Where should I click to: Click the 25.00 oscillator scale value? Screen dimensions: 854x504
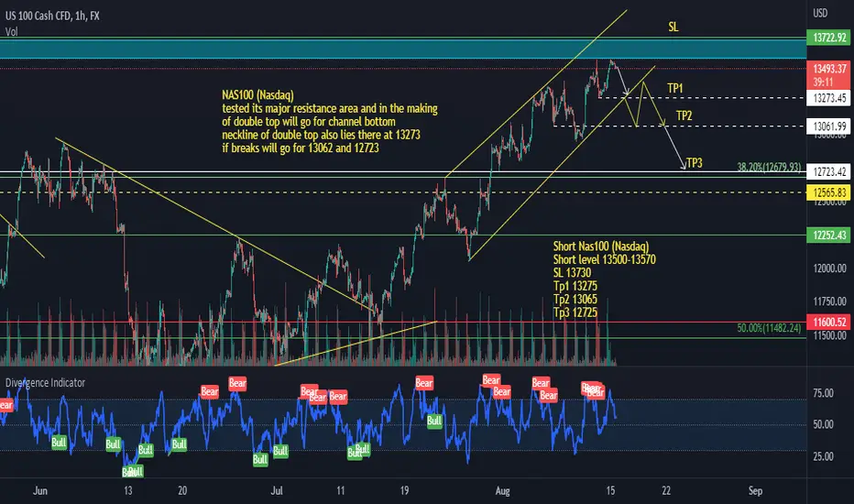coord(823,456)
